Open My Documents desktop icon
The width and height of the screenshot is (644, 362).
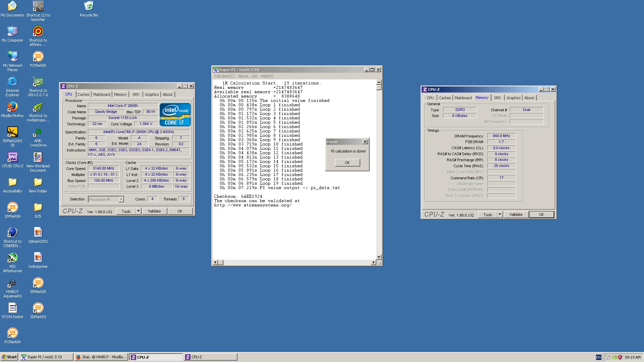click(x=12, y=9)
